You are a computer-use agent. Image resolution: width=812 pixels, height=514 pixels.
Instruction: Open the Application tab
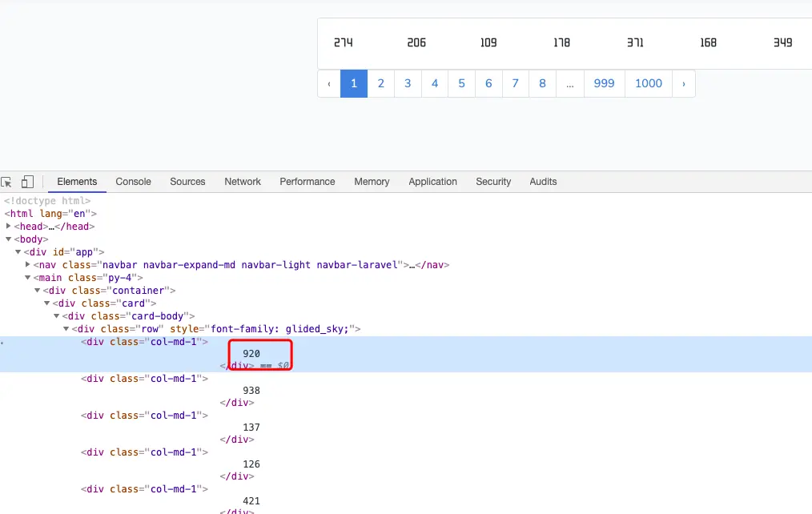432,182
